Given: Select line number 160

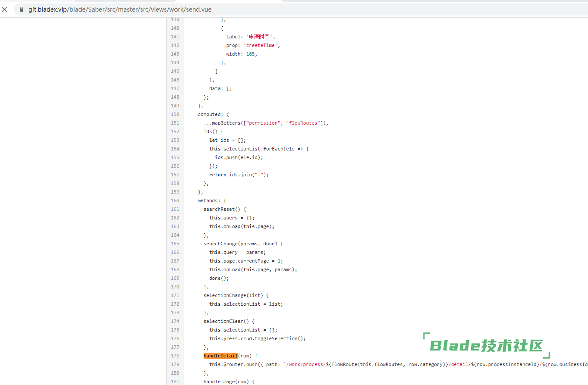Looking at the screenshot, I should coord(175,200).
